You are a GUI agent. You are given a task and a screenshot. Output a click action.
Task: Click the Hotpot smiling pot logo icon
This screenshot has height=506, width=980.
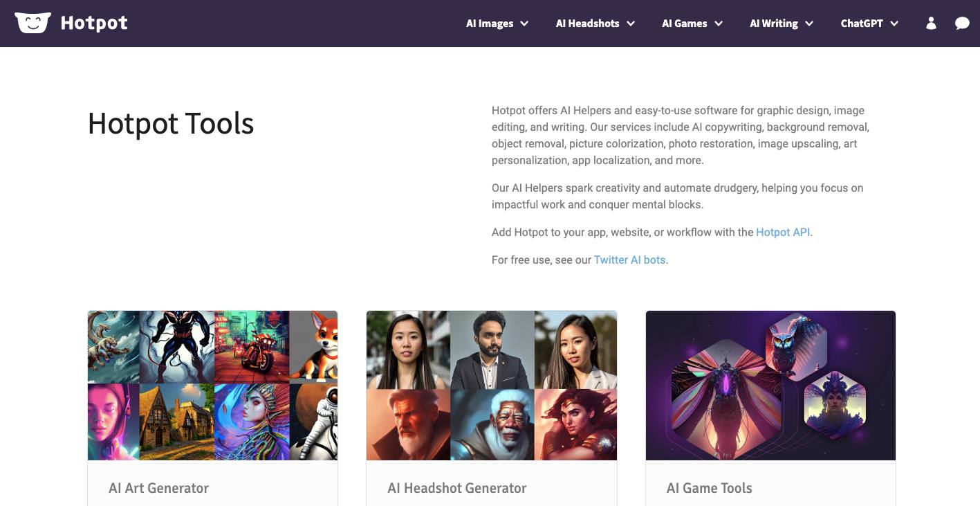pyautogui.click(x=33, y=23)
